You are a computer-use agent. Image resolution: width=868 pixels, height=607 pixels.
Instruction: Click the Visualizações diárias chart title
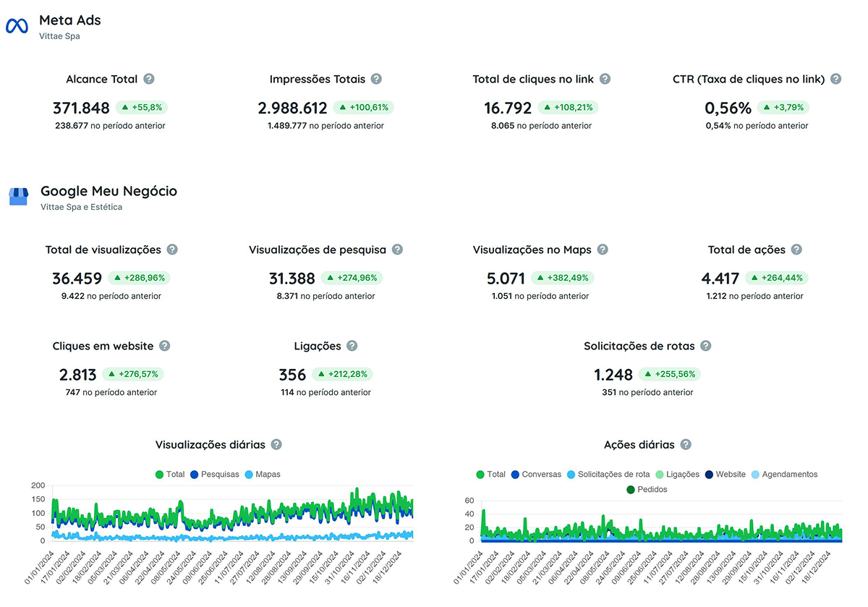pyautogui.click(x=210, y=444)
